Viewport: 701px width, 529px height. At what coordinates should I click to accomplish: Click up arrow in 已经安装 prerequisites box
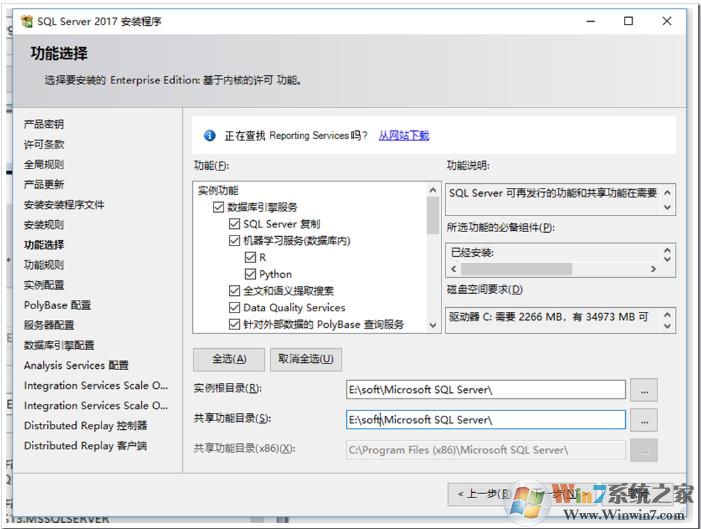pos(667,250)
